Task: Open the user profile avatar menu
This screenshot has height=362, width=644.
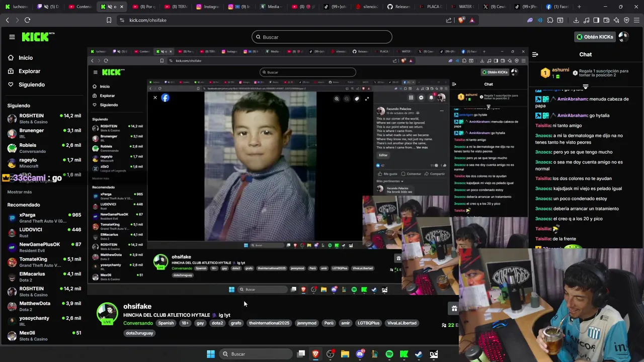Action: [624, 37]
